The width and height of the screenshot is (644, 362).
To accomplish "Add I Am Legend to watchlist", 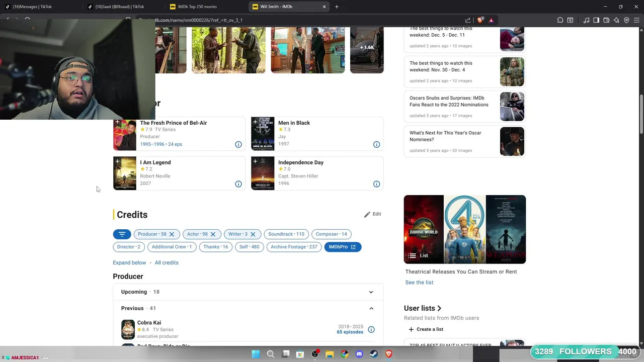I will pyautogui.click(x=117, y=161).
